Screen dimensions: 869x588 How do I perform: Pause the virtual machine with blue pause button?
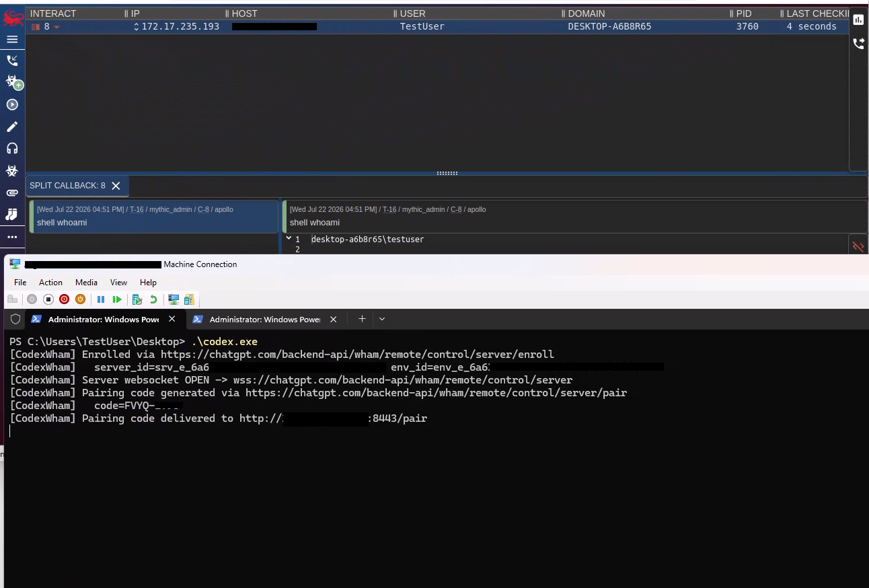[x=101, y=299]
